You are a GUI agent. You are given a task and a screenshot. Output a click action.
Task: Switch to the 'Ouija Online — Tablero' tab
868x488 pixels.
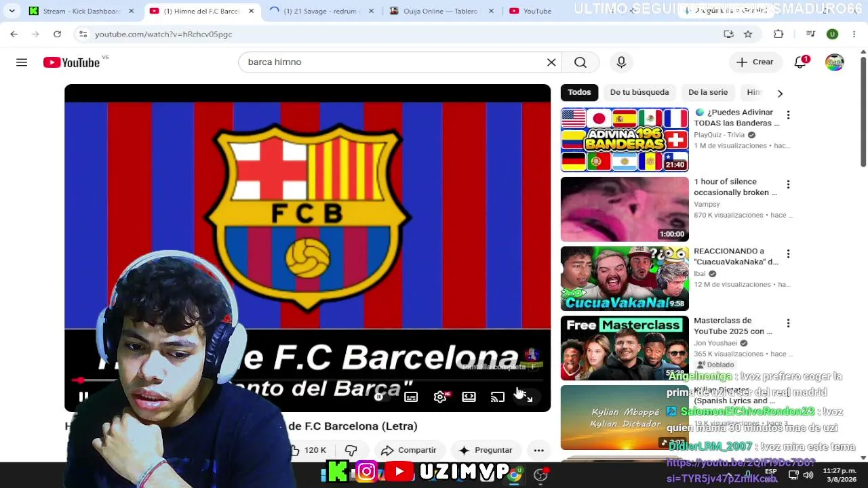pos(441,11)
